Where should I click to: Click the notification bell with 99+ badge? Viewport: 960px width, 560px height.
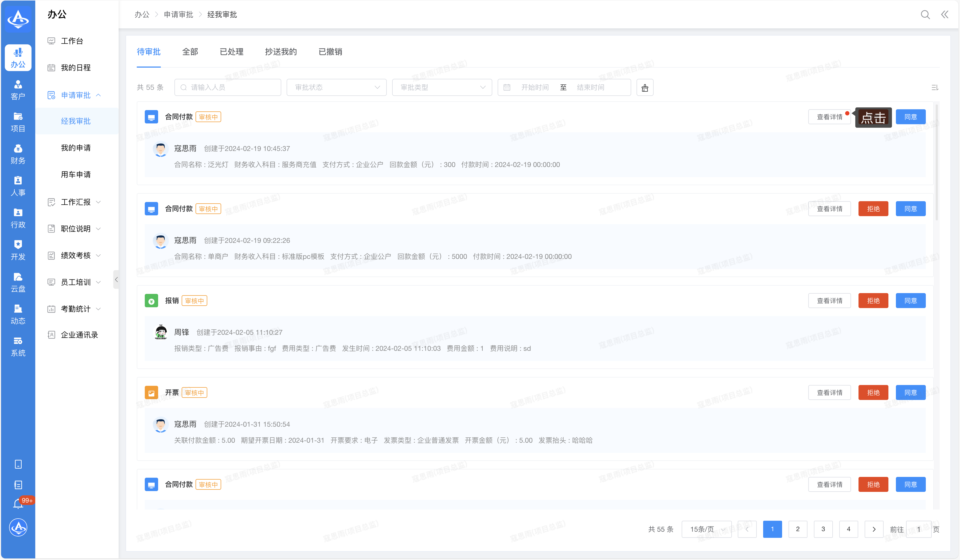[18, 504]
